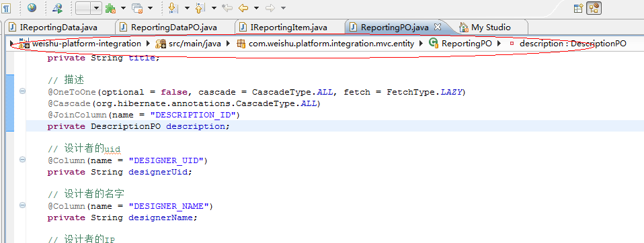
Task: Navigate Back with yellow left arrow
Action: point(243,8)
